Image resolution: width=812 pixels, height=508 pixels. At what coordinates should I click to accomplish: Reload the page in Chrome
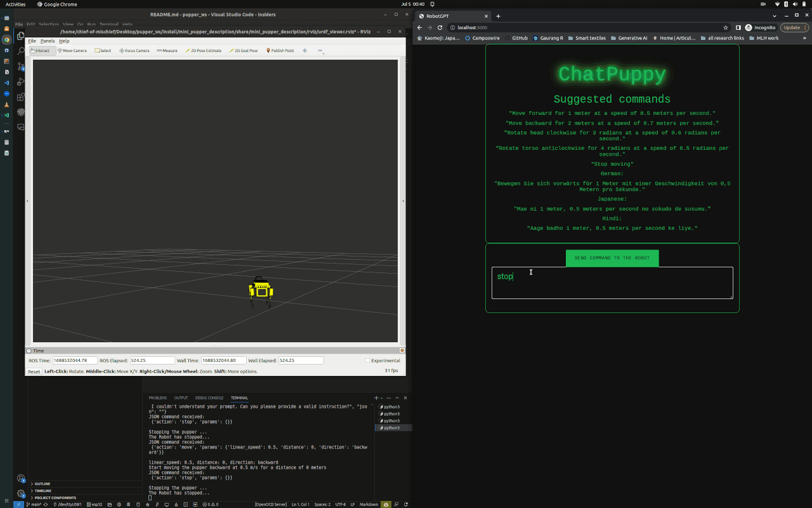pyautogui.click(x=440, y=27)
